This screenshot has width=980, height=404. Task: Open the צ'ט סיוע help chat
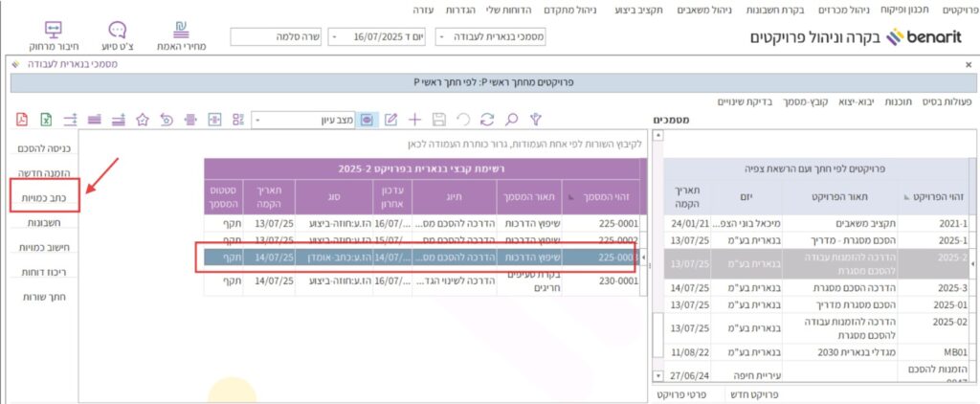tap(117, 36)
